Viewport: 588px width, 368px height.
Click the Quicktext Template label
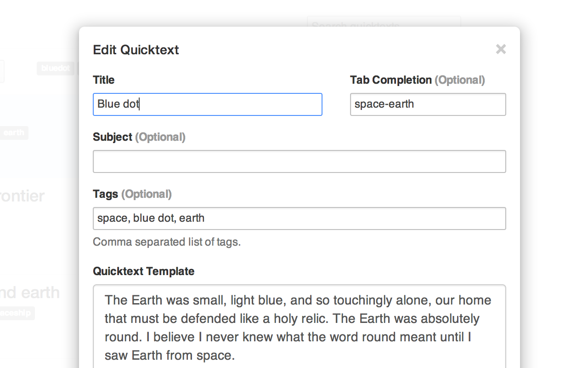144,271
